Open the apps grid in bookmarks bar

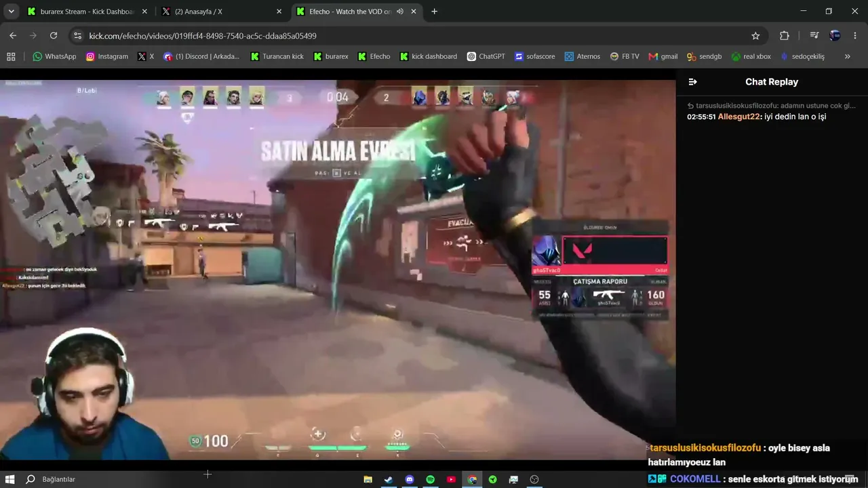[11, 56]
